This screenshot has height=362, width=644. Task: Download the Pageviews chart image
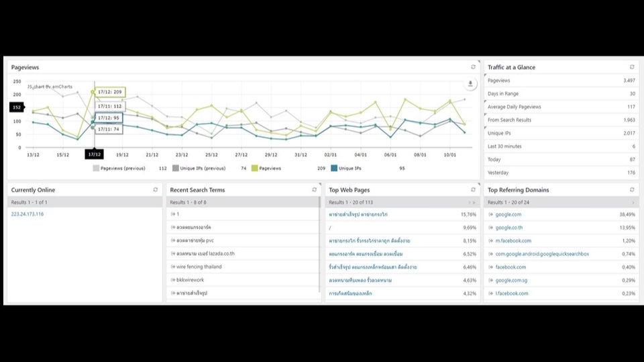tap(470, 84)
